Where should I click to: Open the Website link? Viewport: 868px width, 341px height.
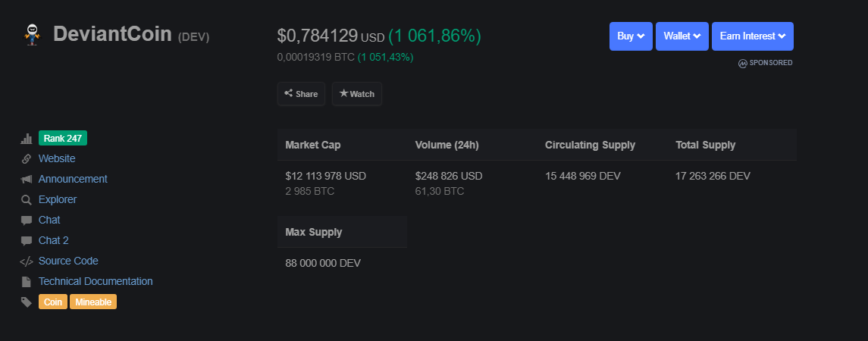57,159
